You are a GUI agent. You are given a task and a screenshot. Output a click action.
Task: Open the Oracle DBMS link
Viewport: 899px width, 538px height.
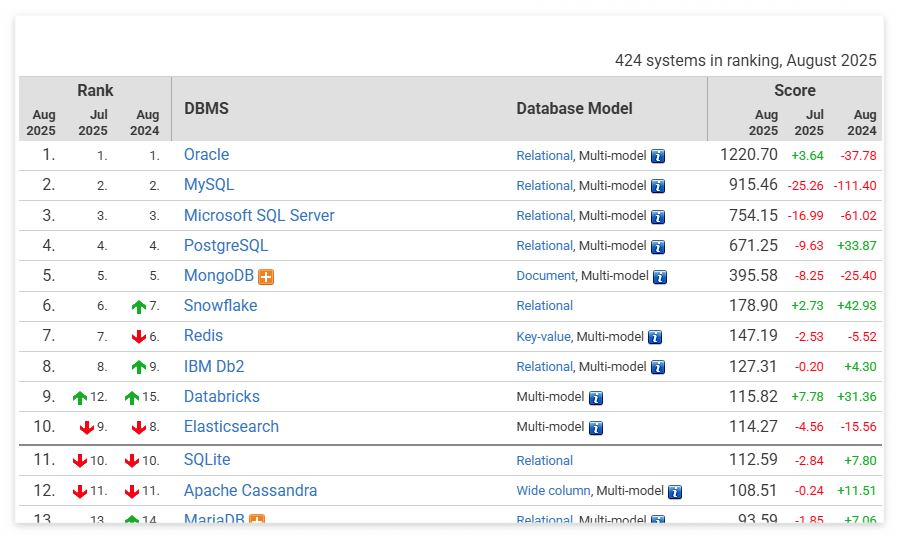pyautogui.click(x=206, y=155)
